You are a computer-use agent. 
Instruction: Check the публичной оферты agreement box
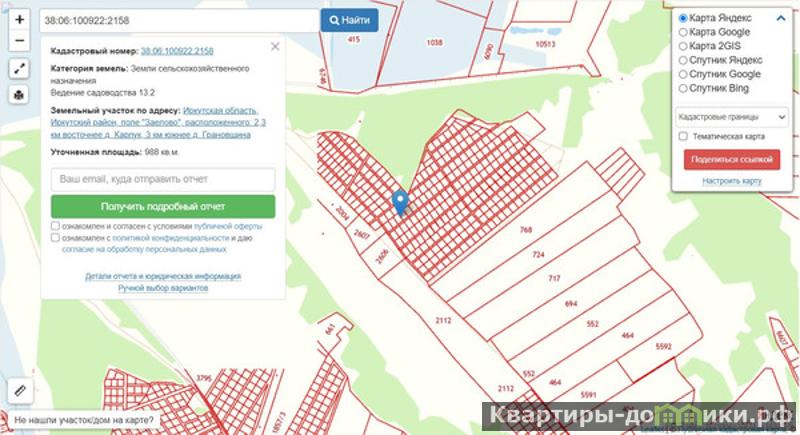55,227
